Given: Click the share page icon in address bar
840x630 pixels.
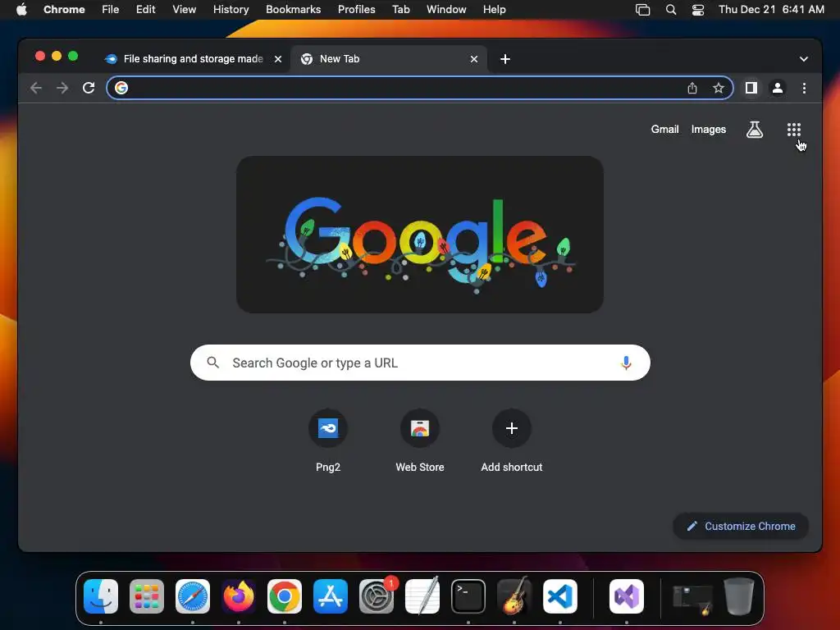Looking at the screenshot, I should point(692,88).
